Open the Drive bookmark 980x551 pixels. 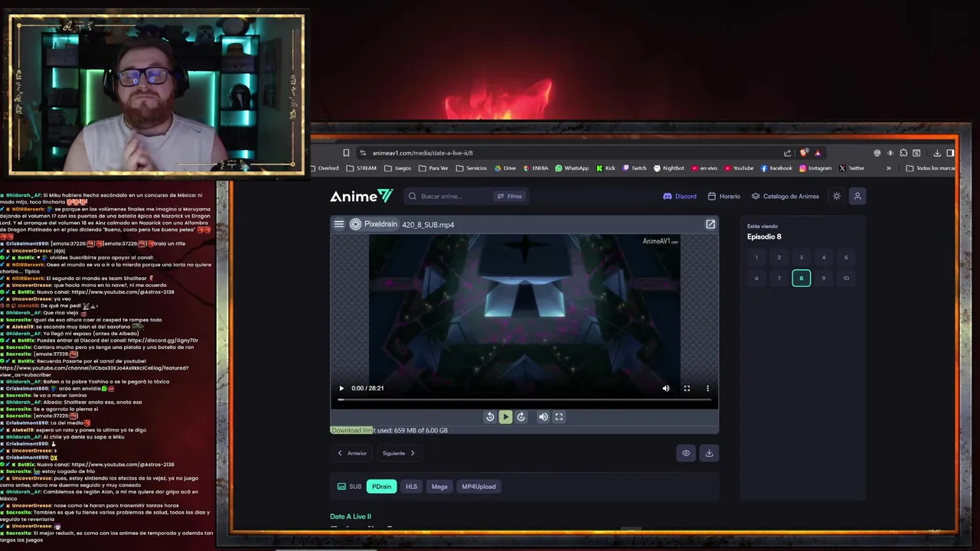pyautogui.click(x=505, y=168)
